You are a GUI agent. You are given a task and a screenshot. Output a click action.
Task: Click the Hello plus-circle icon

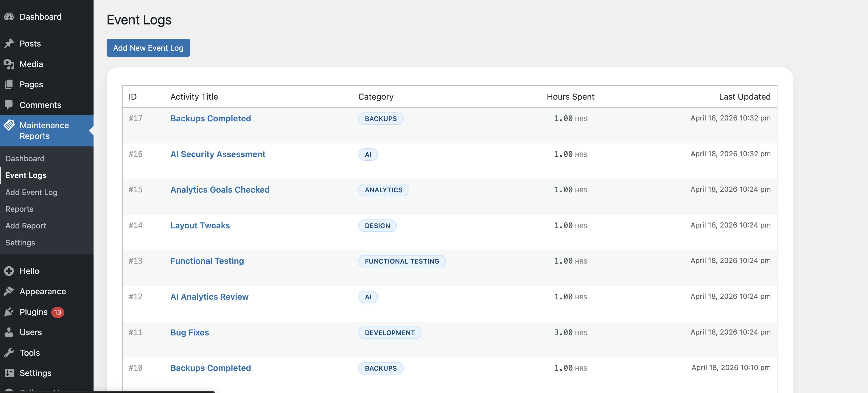[9, 271]
